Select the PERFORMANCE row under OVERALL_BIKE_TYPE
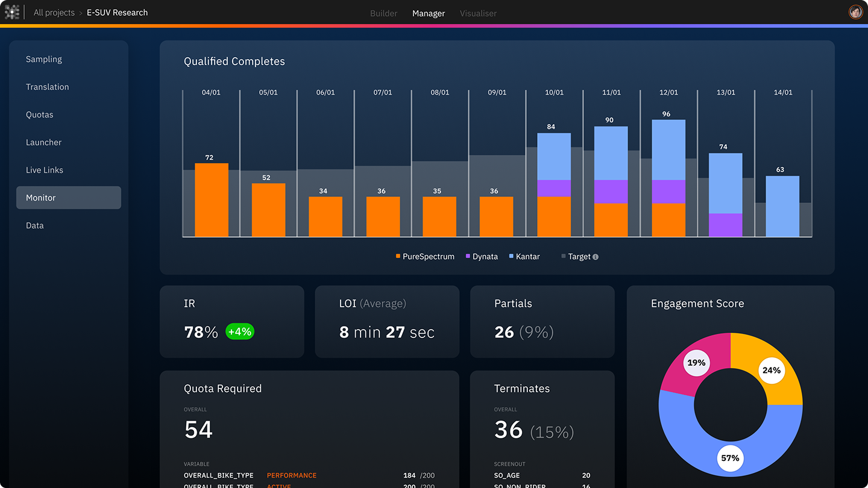The image size is (868, 488). 292,475
